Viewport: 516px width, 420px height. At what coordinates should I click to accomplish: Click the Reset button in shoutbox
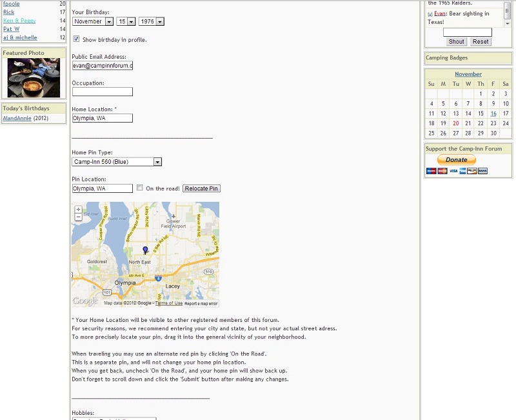pyautogui.click(x=481, y=41)
